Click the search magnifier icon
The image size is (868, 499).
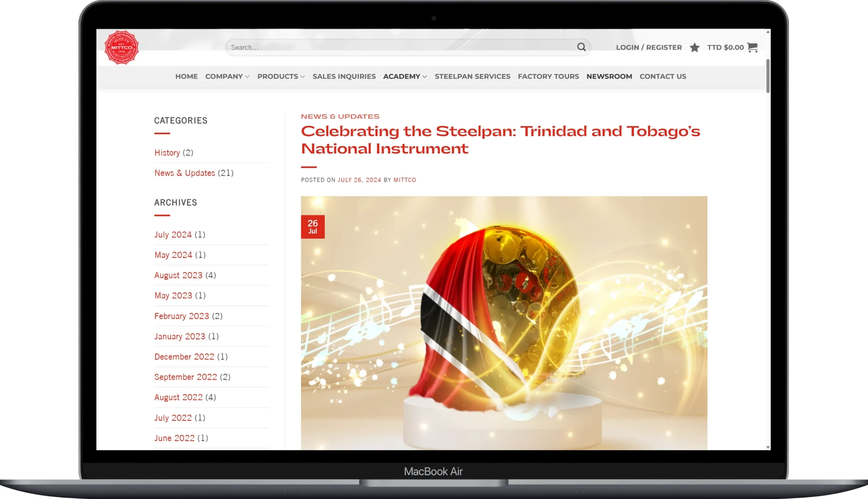click(581, 47)
